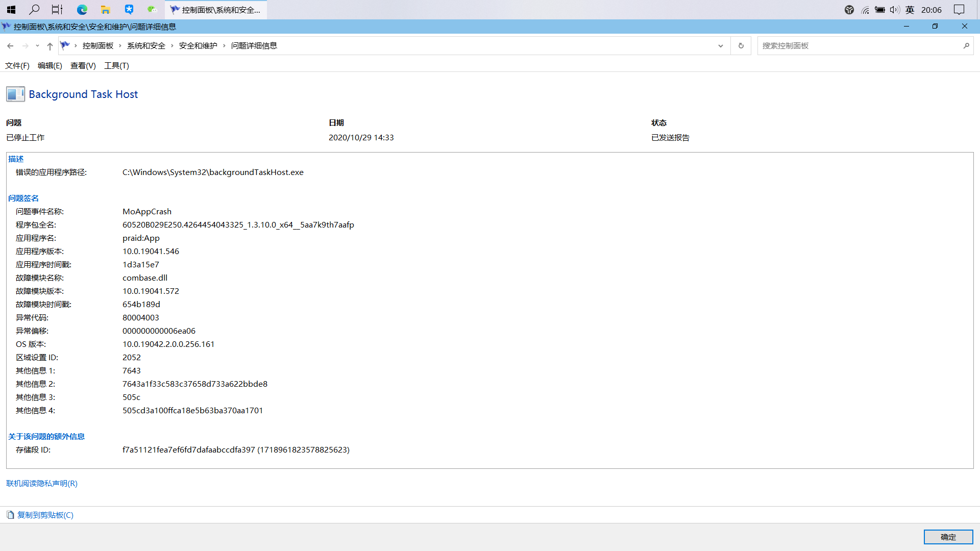Click 问题详细信息 breadcrumb
The width and height of the screenshot is (980, 551).
pos(254,46)
